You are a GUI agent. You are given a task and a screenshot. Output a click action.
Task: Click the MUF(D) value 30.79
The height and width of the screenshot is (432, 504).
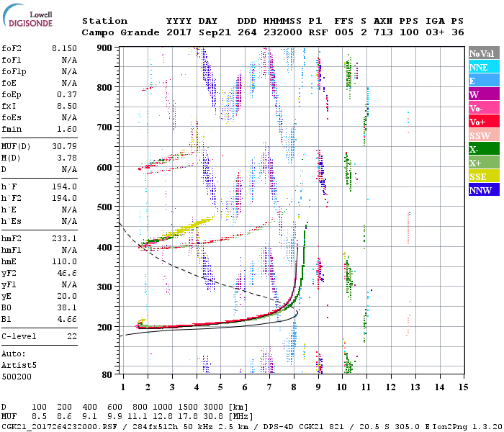pyautogui.click(x=64, y=147)
